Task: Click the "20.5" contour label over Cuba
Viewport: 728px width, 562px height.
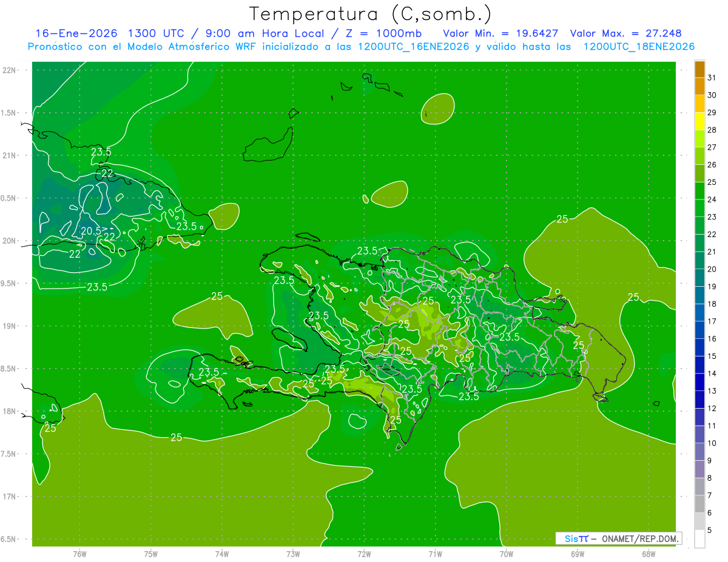Action: 91,231
